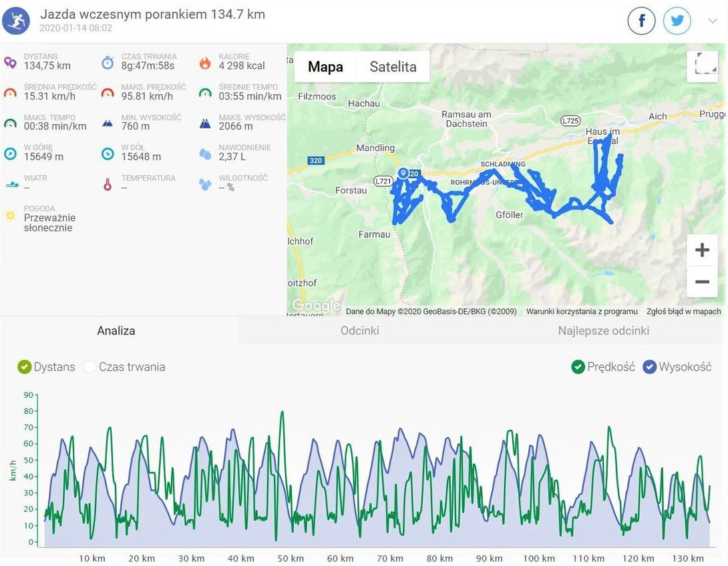Click the distance (Dystans) stat icon
The image size is (728, 566).
pos(10,62)
